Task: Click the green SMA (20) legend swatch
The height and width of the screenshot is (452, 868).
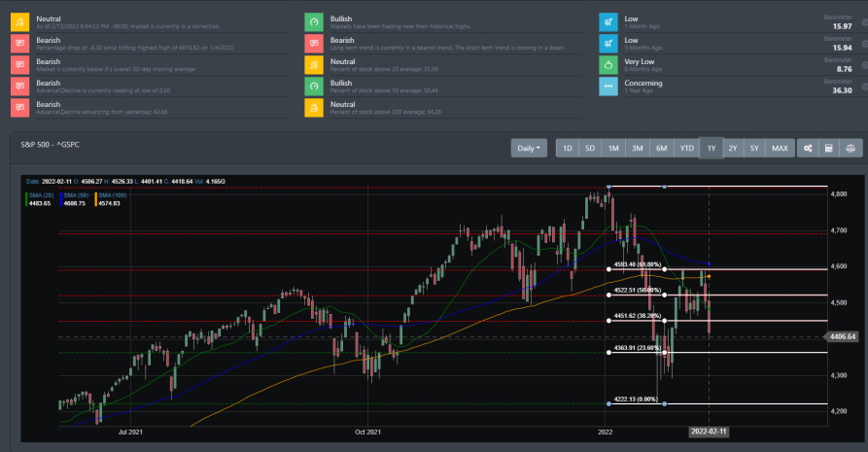Action: pyautogui.click(x=26, y=199)
